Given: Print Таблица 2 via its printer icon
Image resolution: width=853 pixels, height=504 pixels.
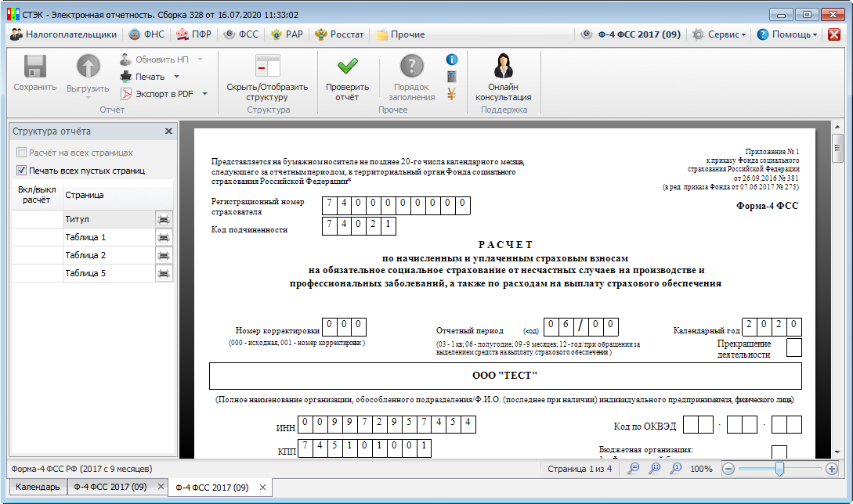Looking at the screenshot, I should (164, 256).
